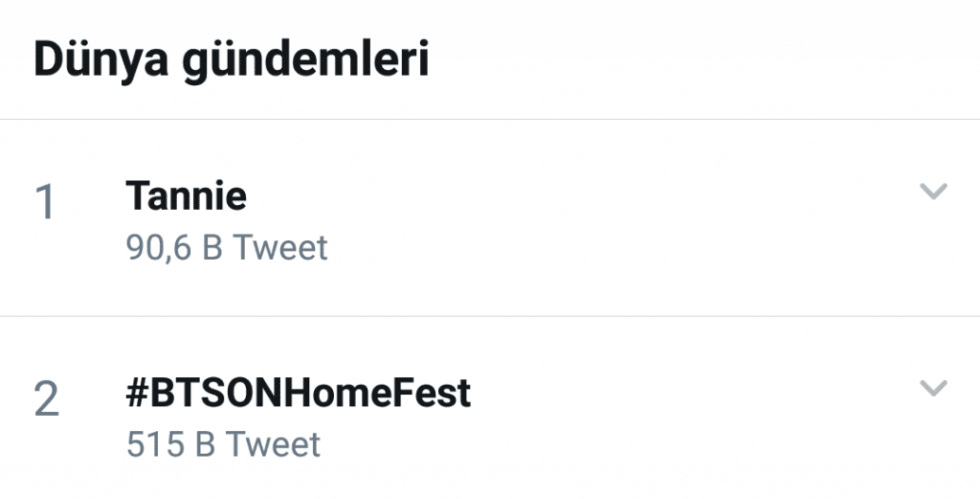Open the Tannie trending topic

click(187, 196)
